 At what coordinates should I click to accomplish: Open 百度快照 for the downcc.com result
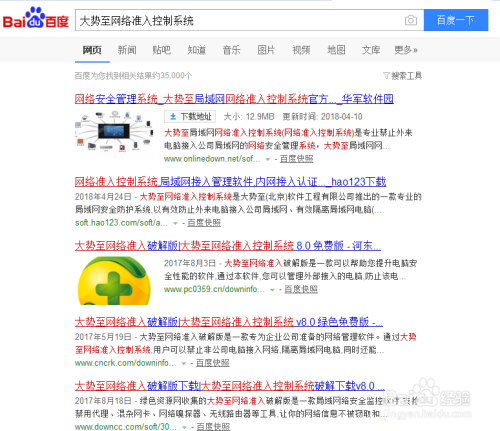point(213,427)
